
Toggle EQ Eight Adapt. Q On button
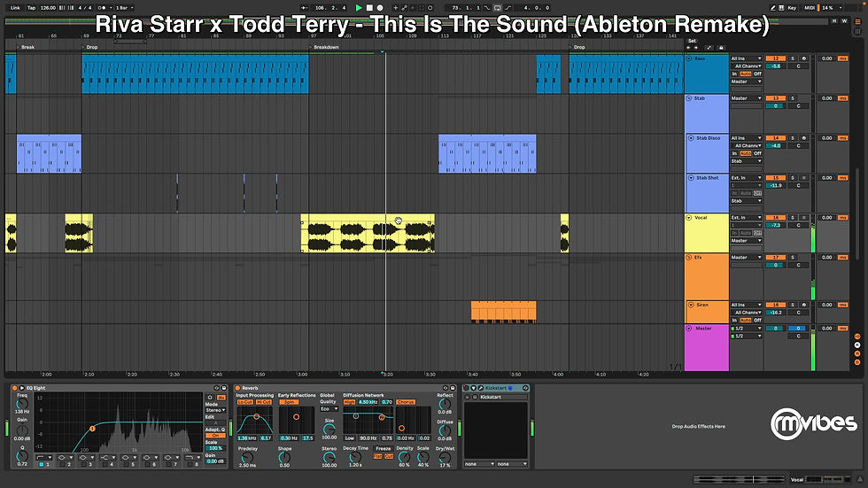(215, 436)
